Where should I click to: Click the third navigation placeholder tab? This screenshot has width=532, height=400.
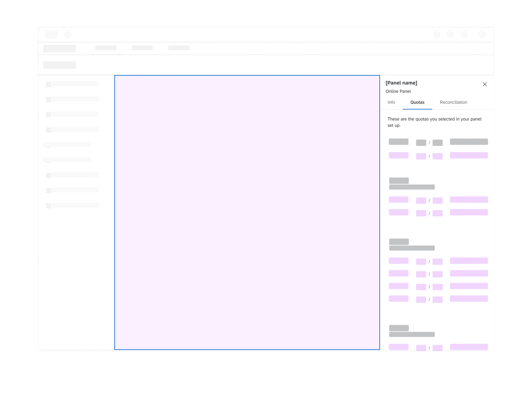pos(179,48)
